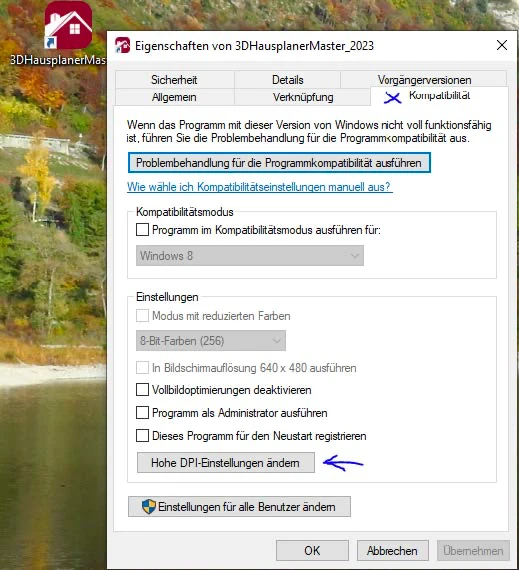This screenshot has height=570, width=519.
Task: Enable Vollbildoptimierungen deaktivieren checkbox
Action: click(142, 390)
